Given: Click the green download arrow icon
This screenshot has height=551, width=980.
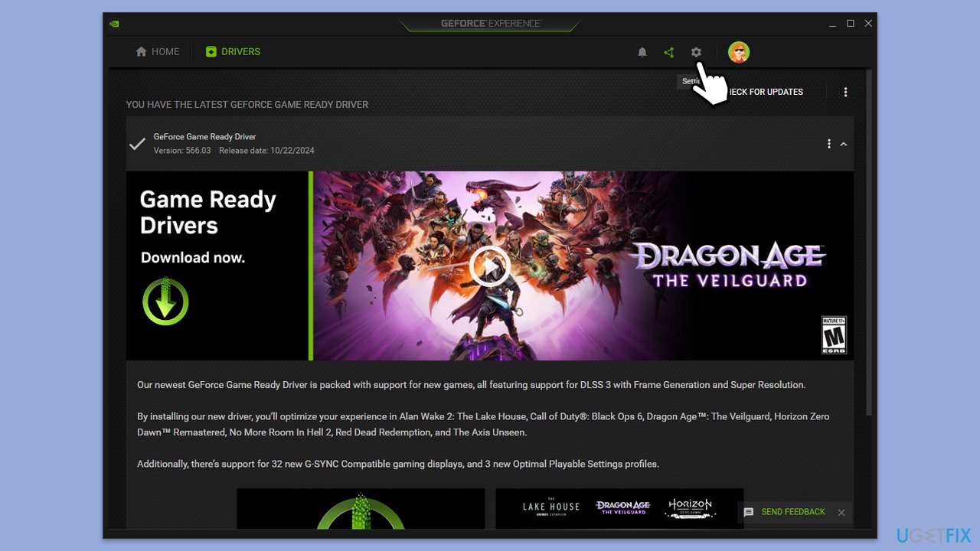Looking at the screenshot, I should [165, 301].
